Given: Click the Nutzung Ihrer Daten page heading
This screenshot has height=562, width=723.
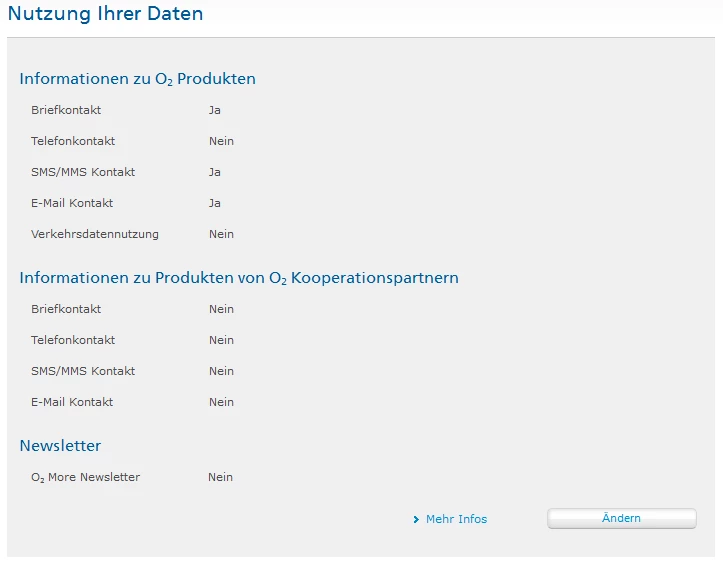Looking at the screenshot, I should click(106, 14).
